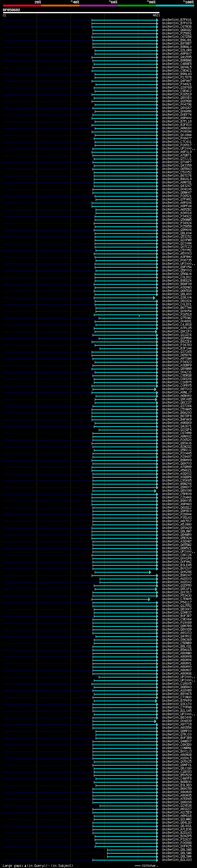
Task: Click the alignment bar for UniRef100_Q3LUR8
Action: (x=126, y=50)
